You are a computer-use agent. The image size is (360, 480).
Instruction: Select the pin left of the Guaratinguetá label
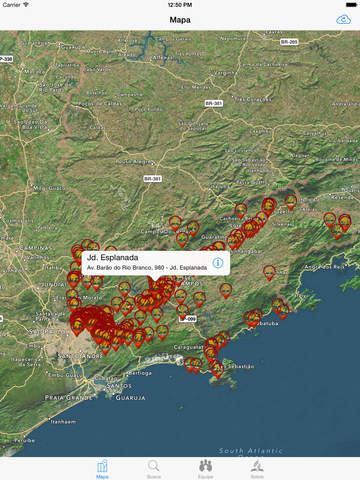pyautogui.click(x=182, y=240)
